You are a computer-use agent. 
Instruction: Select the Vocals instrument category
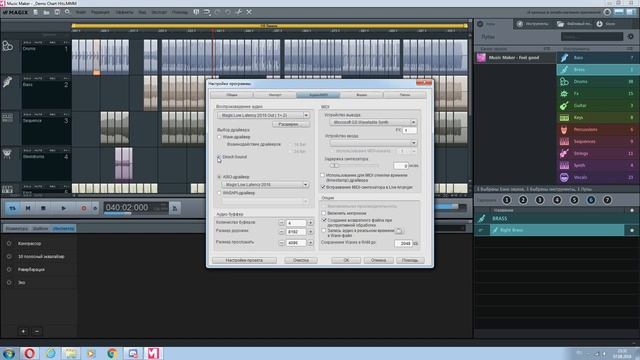coord(597,177)
